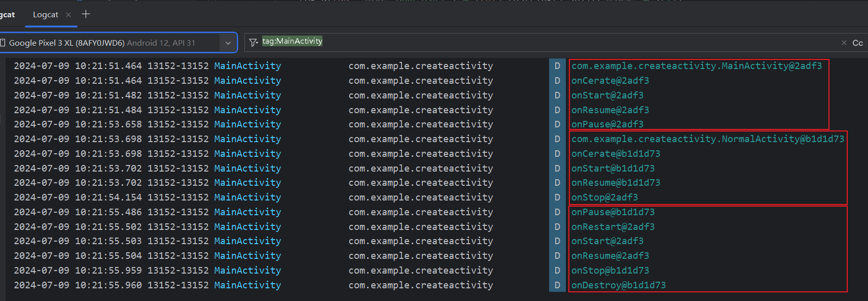Click the D level badge beside onRestart@2adf3
The width and height of the screenshot is (868, 301).
(x=557, y=227)
